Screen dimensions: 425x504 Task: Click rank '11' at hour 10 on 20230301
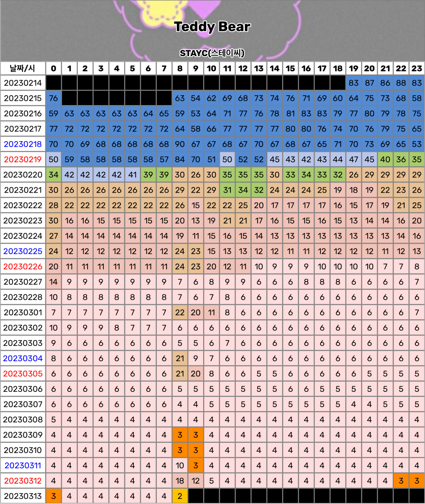point(211,313)
